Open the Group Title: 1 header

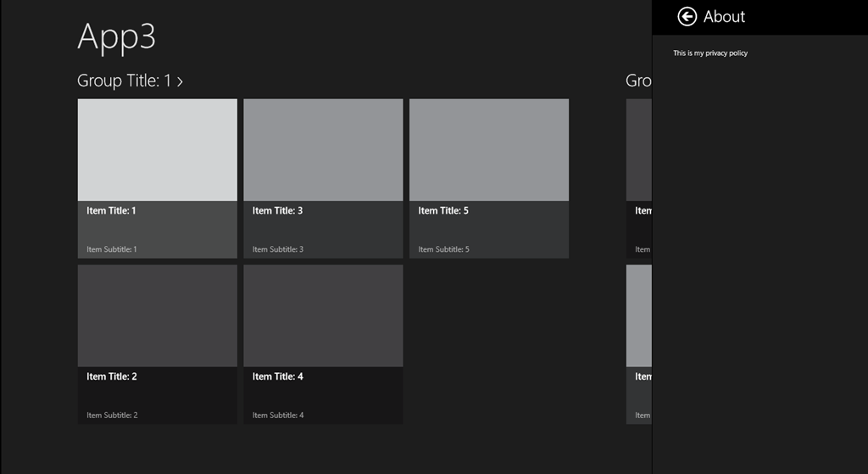pos(130,81)
